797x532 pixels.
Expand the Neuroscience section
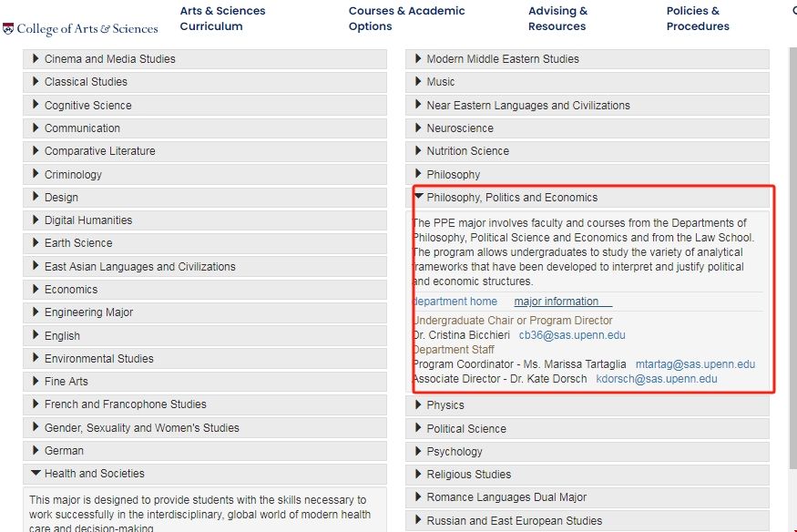pos(460,128)
